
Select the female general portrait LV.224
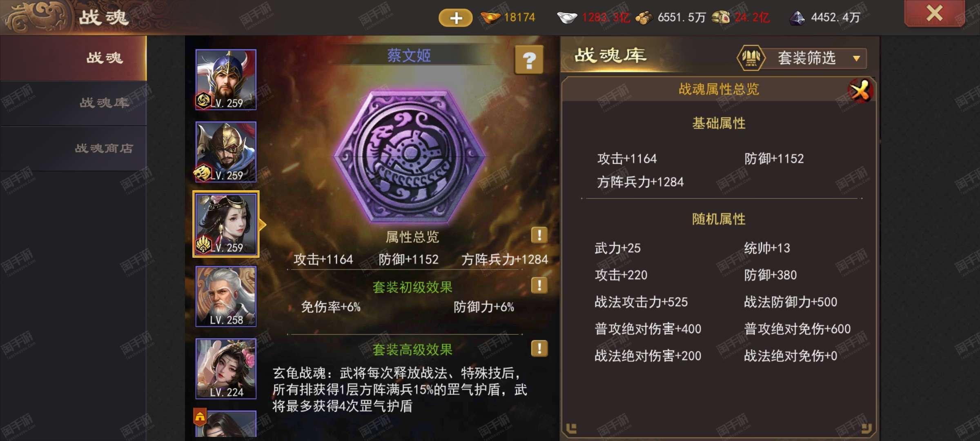[x=226, y=369]
